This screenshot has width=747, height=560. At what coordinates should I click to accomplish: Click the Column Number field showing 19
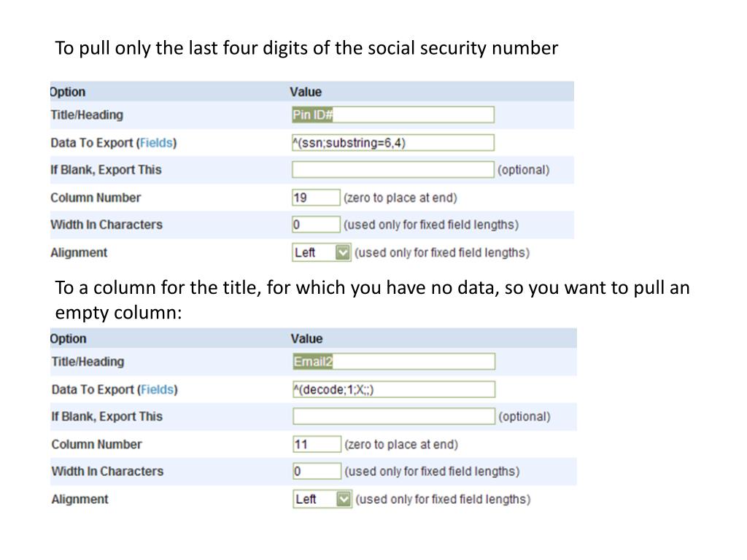316,198
